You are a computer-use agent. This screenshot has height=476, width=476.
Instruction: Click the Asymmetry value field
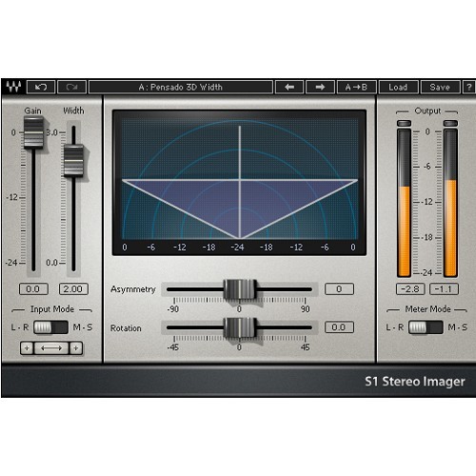[339, 289]
